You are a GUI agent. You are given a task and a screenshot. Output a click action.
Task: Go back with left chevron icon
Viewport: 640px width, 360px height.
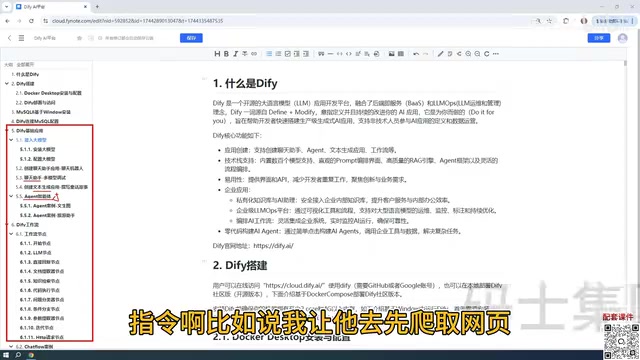[9, 38]
